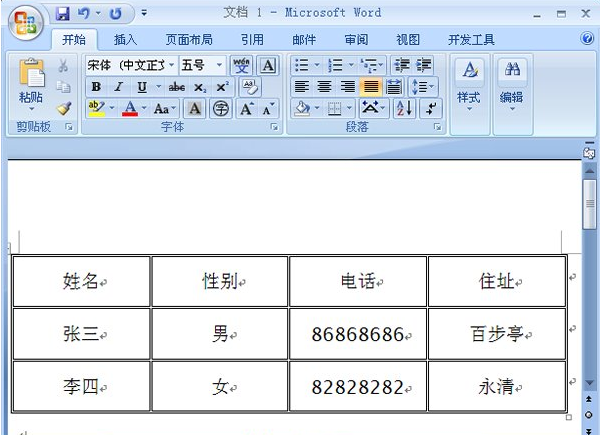Switch to the 审阅 tab
600x435 pixels.
356,39
